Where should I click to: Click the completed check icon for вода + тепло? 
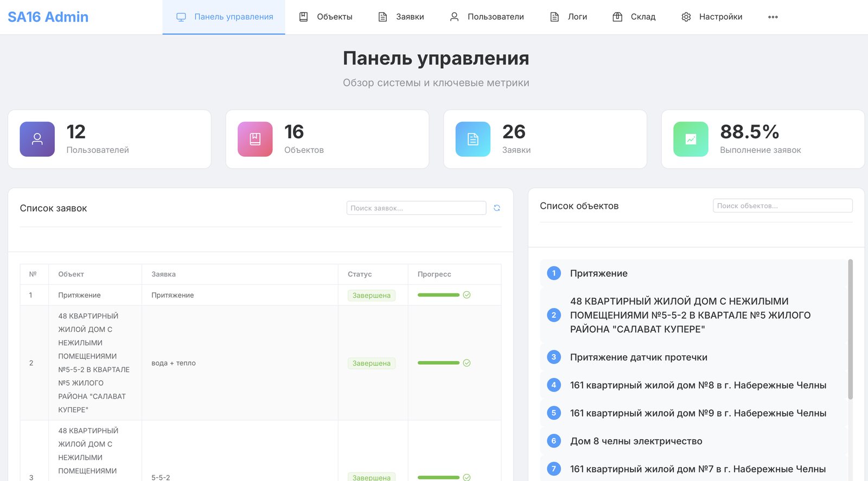point(467,363)
